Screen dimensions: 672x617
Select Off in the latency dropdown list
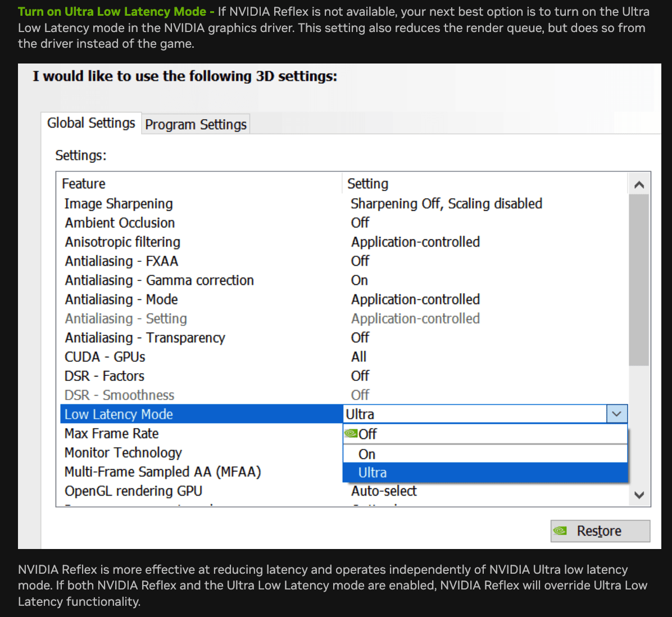pyautogui.click(x=368, y=434)
